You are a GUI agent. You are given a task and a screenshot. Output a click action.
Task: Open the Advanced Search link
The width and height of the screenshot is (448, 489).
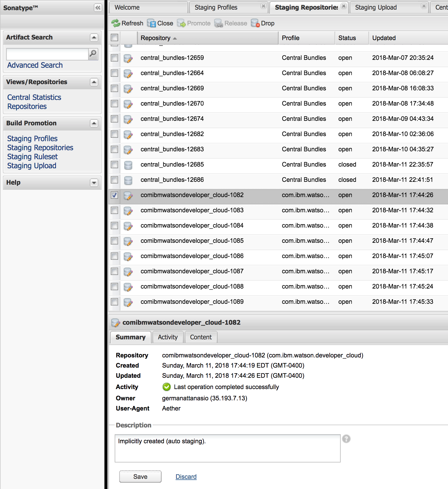tap(35, 65)
